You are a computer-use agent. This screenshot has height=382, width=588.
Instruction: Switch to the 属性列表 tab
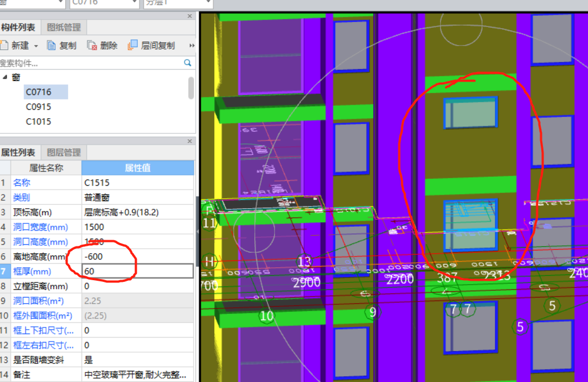[x=18, y=152]
